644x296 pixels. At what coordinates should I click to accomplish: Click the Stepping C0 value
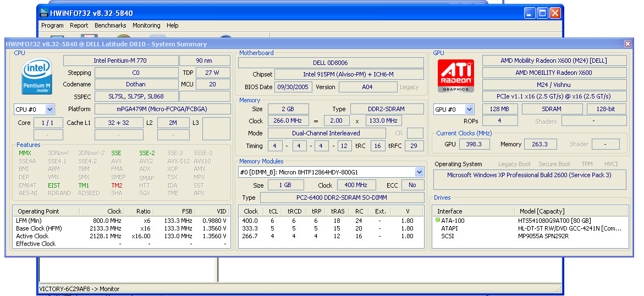(x=136, y=73)
